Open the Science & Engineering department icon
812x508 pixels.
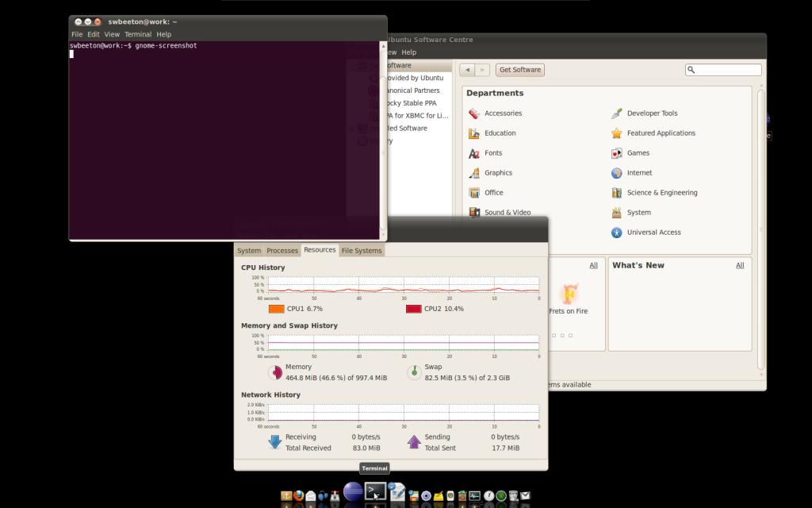click(616, 193)
